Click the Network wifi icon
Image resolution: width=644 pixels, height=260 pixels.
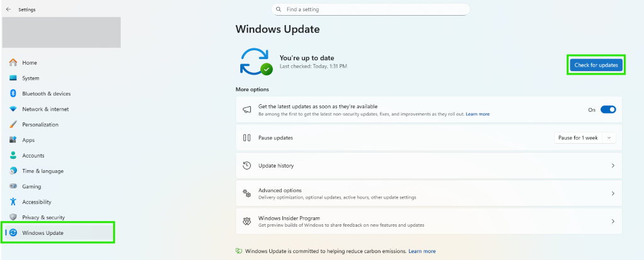point(13,109)
